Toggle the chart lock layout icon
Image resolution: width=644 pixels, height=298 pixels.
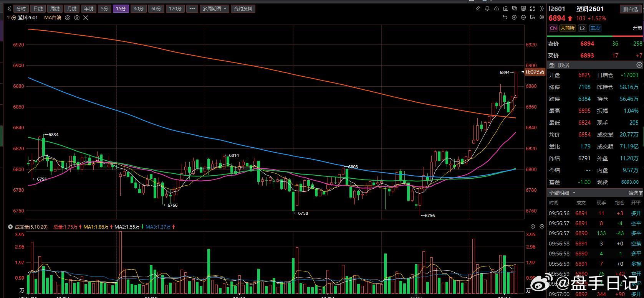click(x=533, y=18)
